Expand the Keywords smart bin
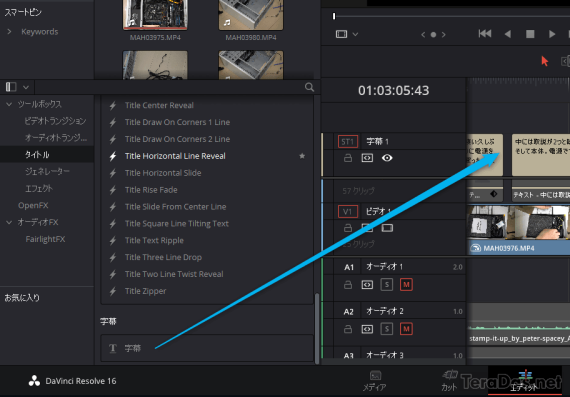Screen dimensions: 570x397 pyautogui.click(x=9, y=32)
